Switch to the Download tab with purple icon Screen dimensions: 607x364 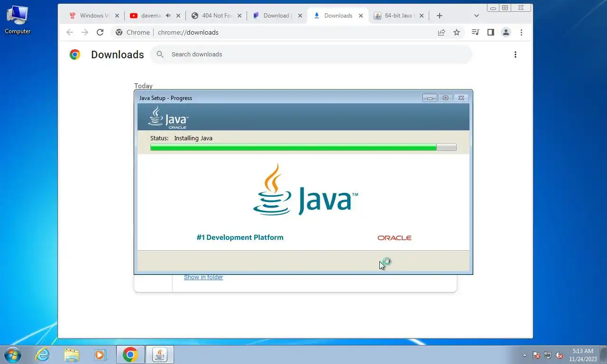[x=277, y=16]
